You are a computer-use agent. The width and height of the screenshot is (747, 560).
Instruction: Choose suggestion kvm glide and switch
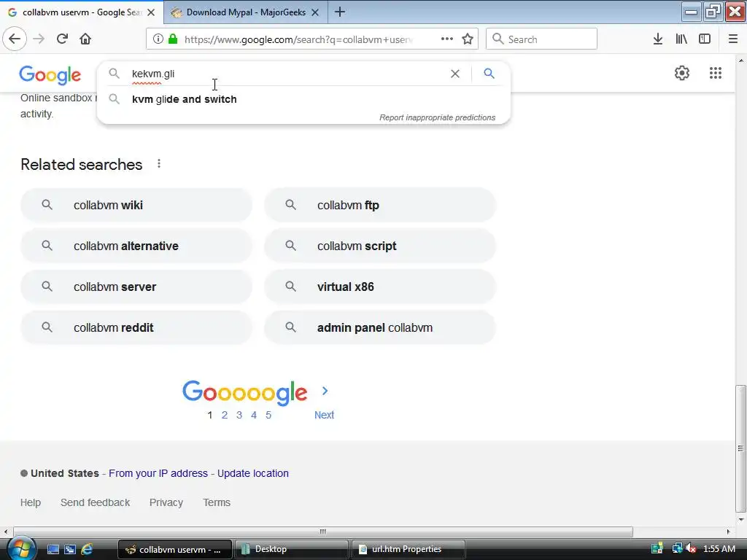(303, 99)
